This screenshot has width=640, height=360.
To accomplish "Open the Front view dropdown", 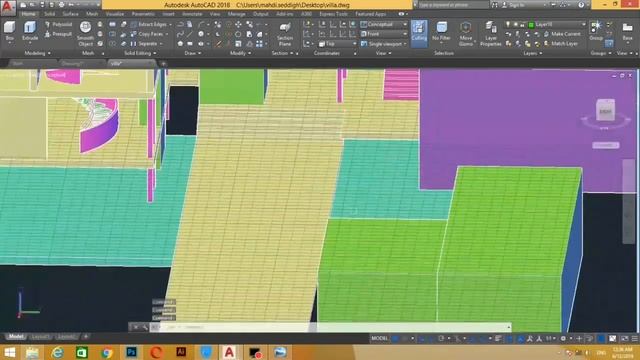I will 384,34.
